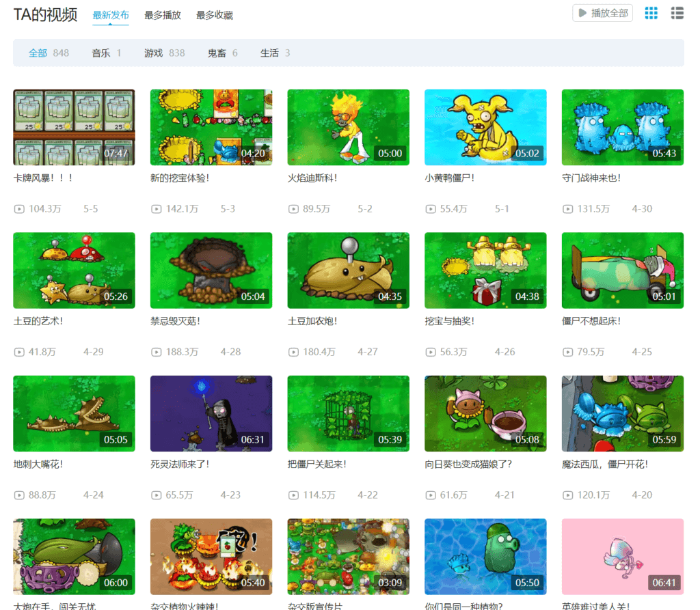Filter videos by 游戏 category
The image size is (700, 610).
coord(164,53)
